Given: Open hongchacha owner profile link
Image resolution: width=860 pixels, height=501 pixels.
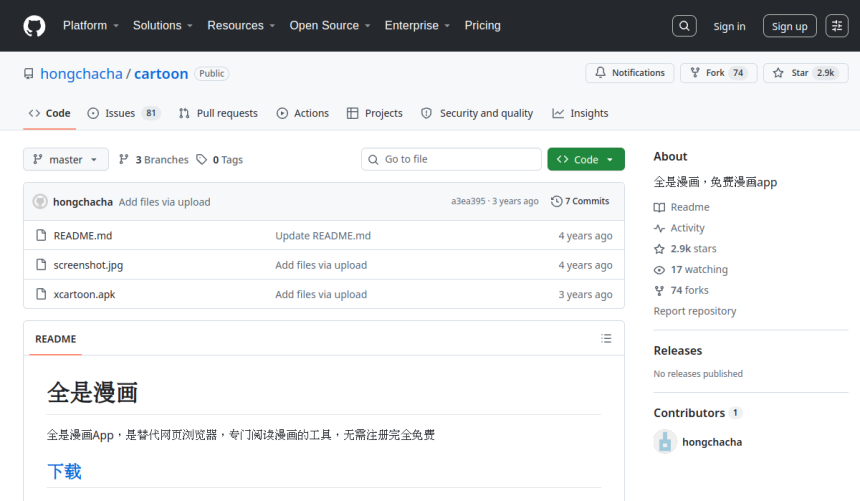Looking at the screenshot, I should pos(81,74).
